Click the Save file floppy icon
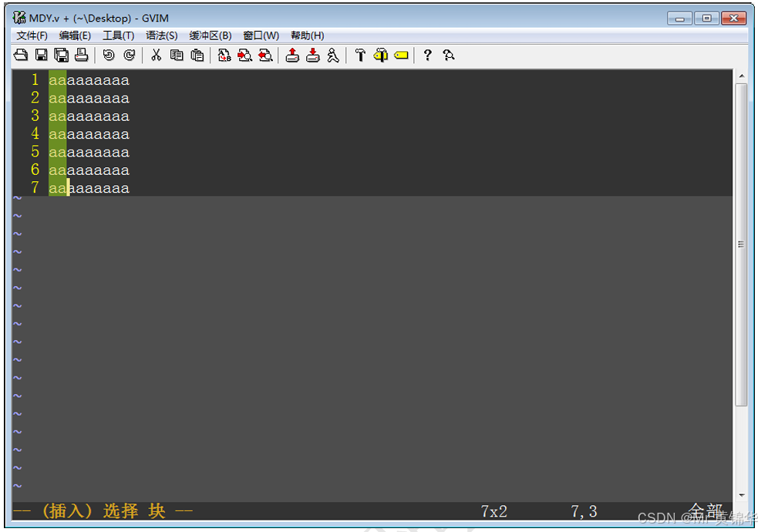The width and height of the screenshot is (761, 532). pyautogui.click(x=42, y=56)
